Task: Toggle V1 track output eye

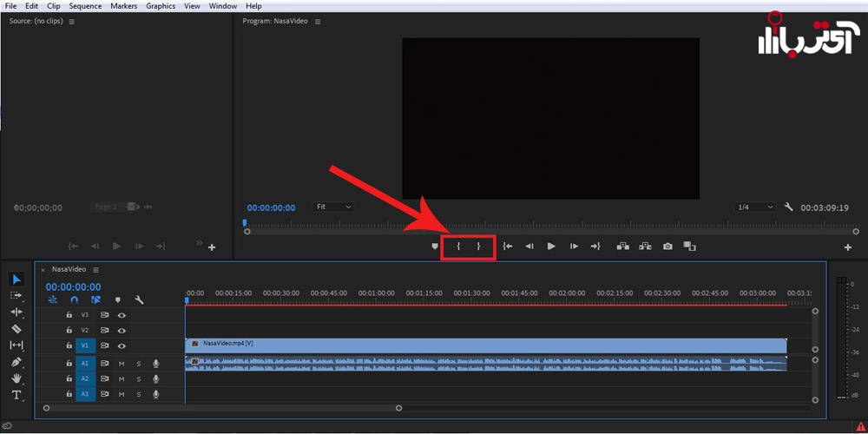Action: click(x=122, y=346)
